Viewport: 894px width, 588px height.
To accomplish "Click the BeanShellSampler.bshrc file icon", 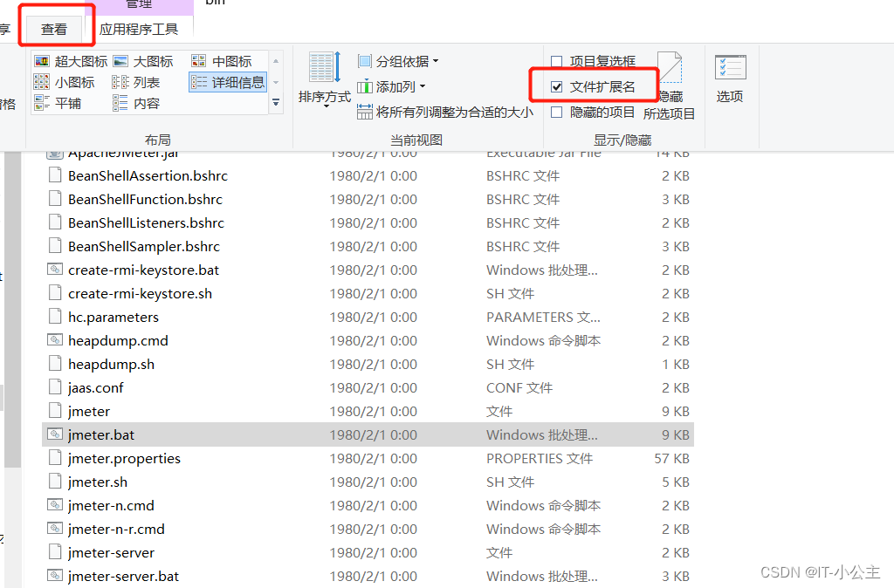I will [x=55, y=245].
